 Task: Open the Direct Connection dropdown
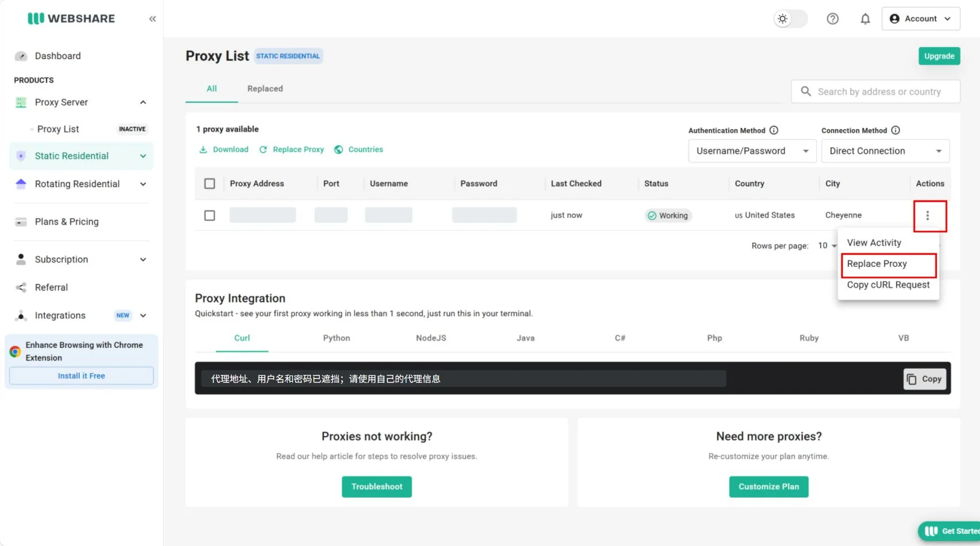pyautogui.click(x=885, y=151)
